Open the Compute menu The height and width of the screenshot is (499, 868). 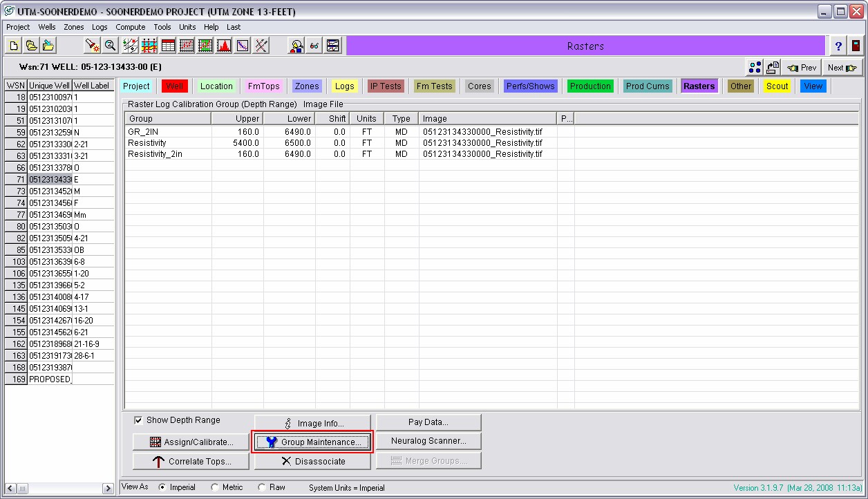pos(130,27)
